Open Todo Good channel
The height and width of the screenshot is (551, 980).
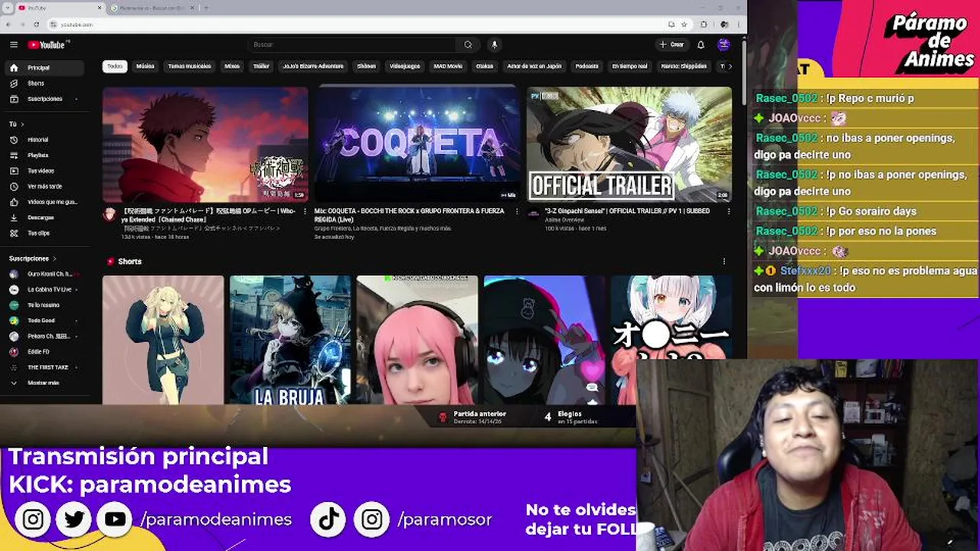point(43,321)
